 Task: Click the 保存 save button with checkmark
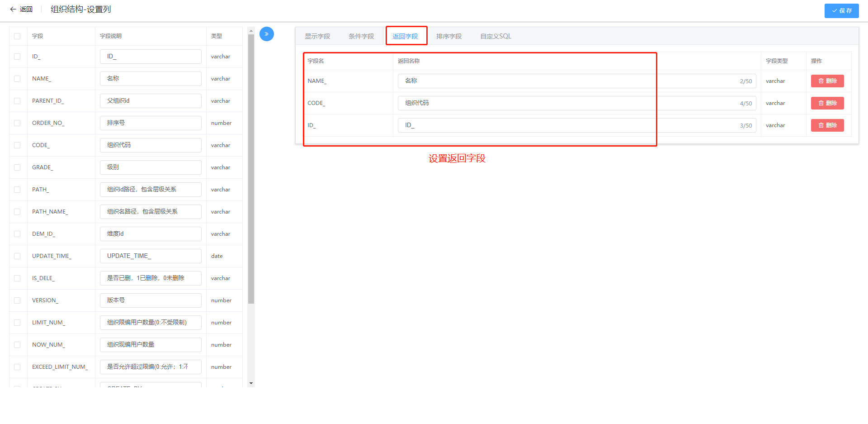click(841, 11)
